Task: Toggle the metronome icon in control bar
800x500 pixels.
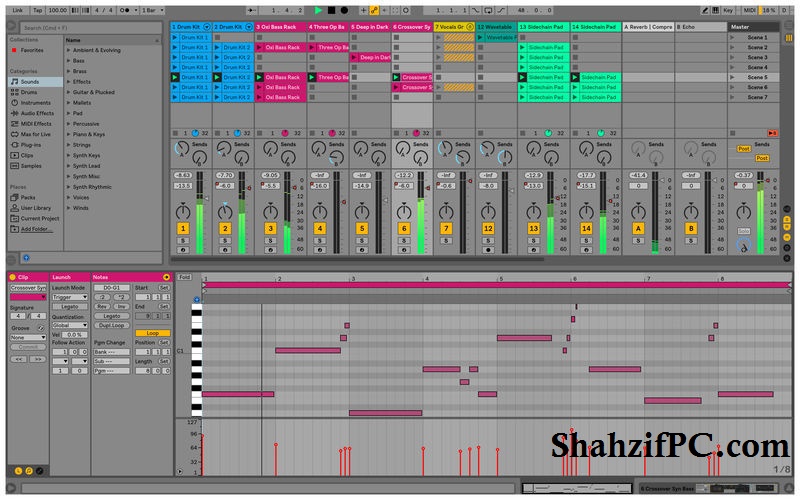Action: (x=126, y=10)
